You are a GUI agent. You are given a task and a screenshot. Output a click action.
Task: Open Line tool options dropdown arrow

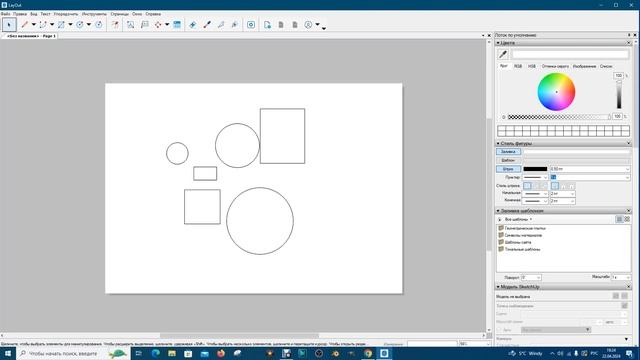(x=33, y=24)
